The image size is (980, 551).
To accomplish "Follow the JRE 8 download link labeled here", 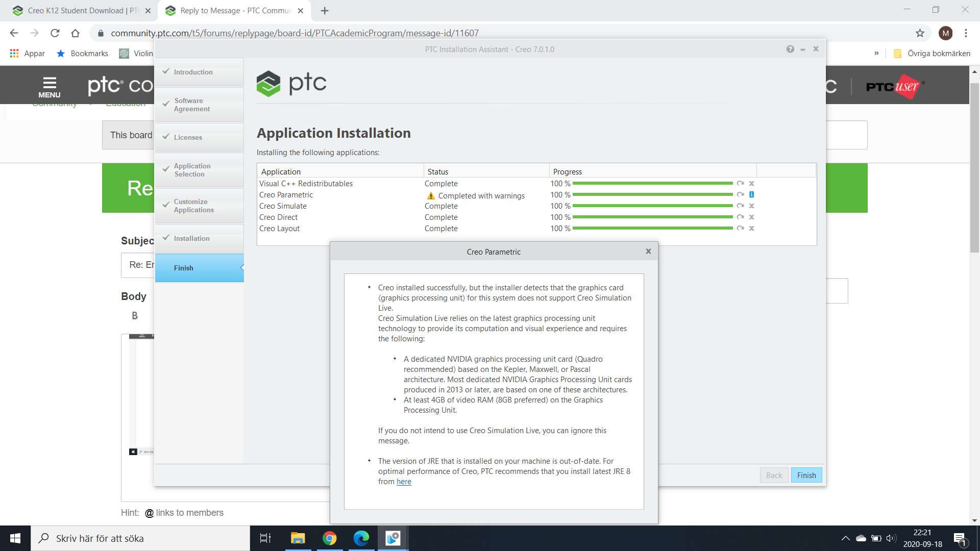I will (403, 482).
